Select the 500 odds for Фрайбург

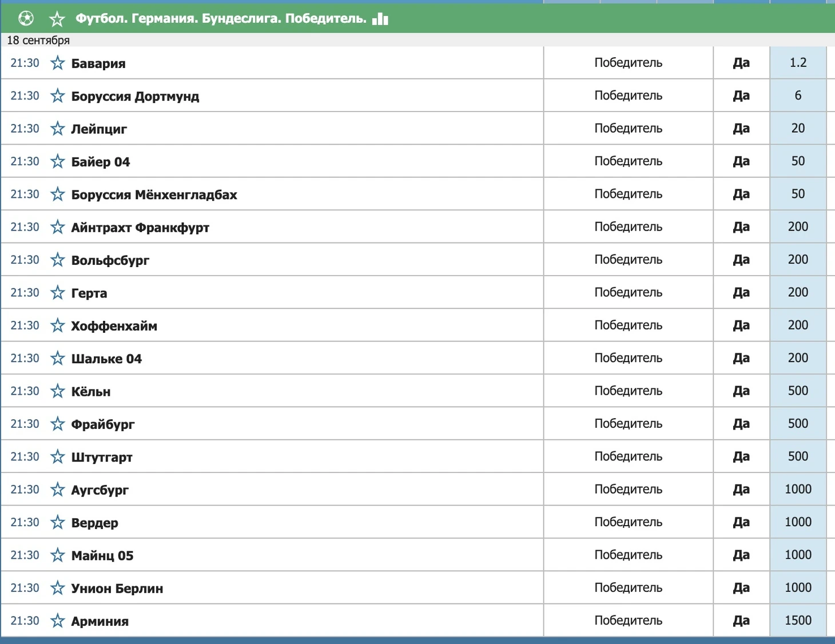(x=798, y=424)
